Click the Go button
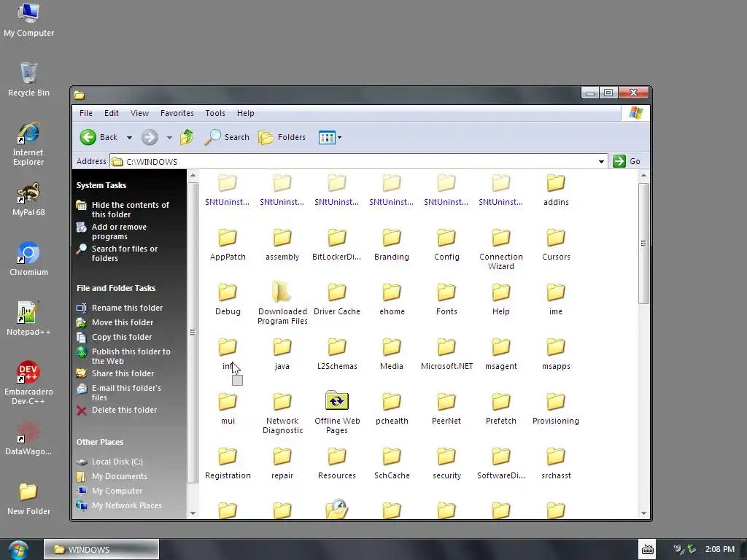 [627, 161]
